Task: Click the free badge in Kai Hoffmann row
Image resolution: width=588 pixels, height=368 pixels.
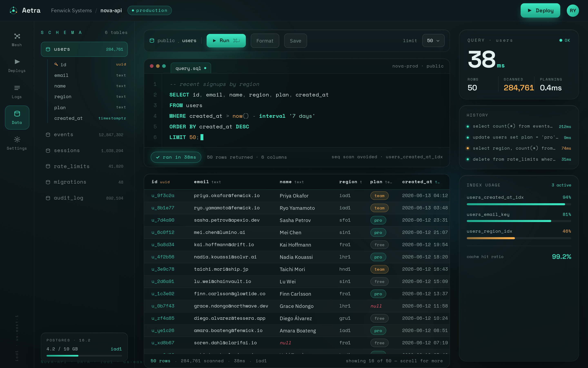Action: [379, 245]
